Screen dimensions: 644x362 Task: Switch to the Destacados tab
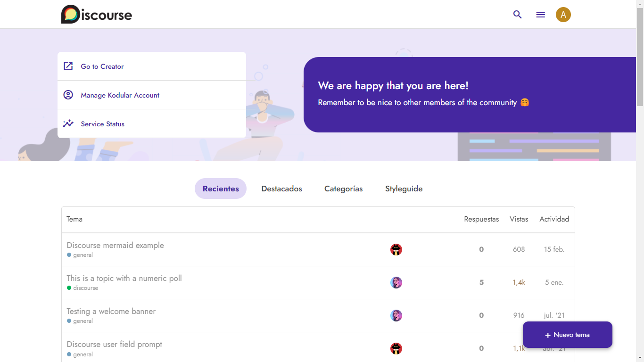281,189
